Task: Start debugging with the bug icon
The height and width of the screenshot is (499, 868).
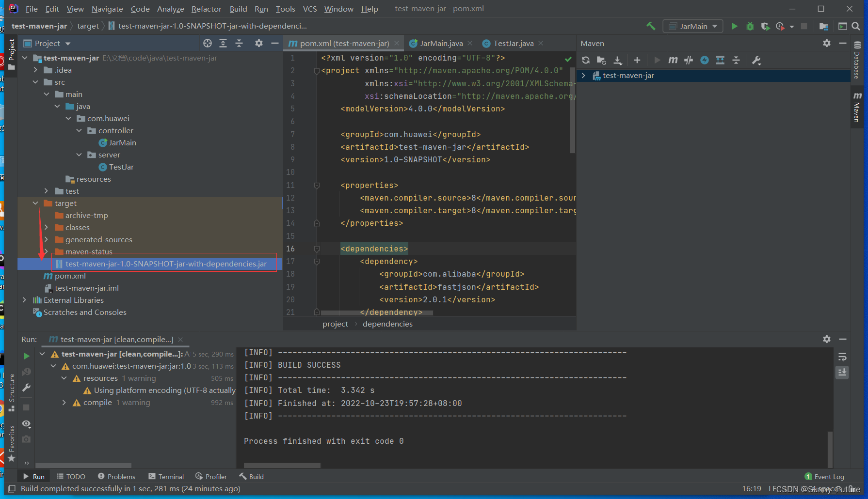Action: [750, 26]
